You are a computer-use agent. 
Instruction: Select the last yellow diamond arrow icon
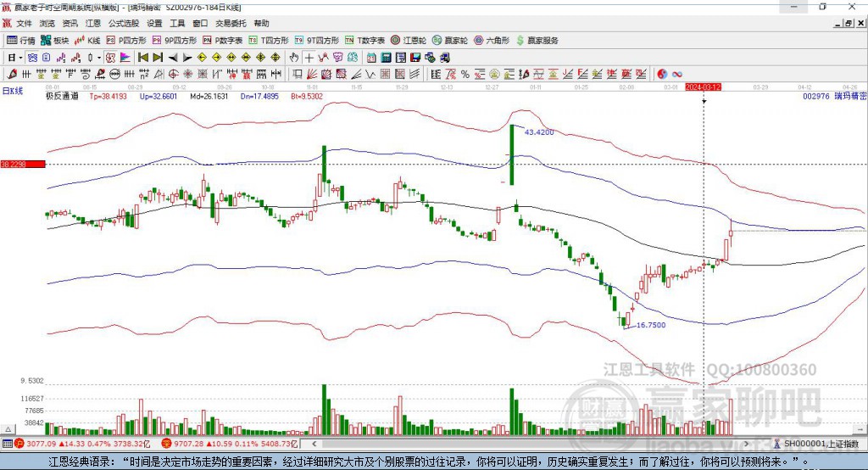(275, 58)
